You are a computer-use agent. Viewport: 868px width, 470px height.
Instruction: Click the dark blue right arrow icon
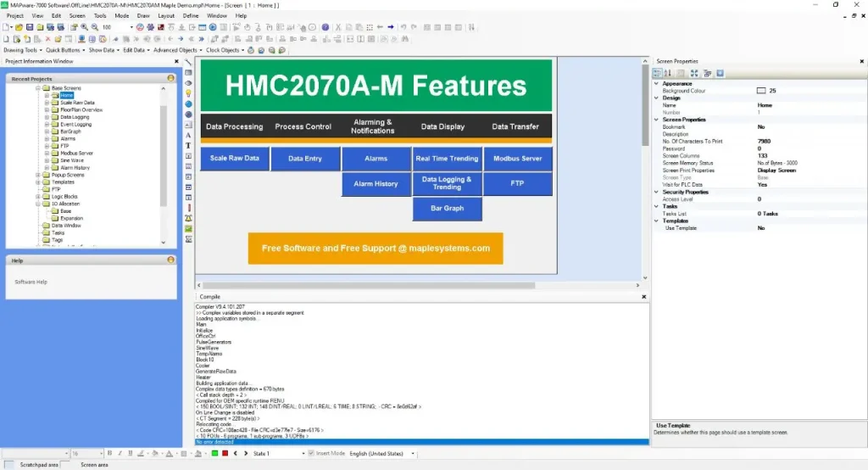click(391, 27)
